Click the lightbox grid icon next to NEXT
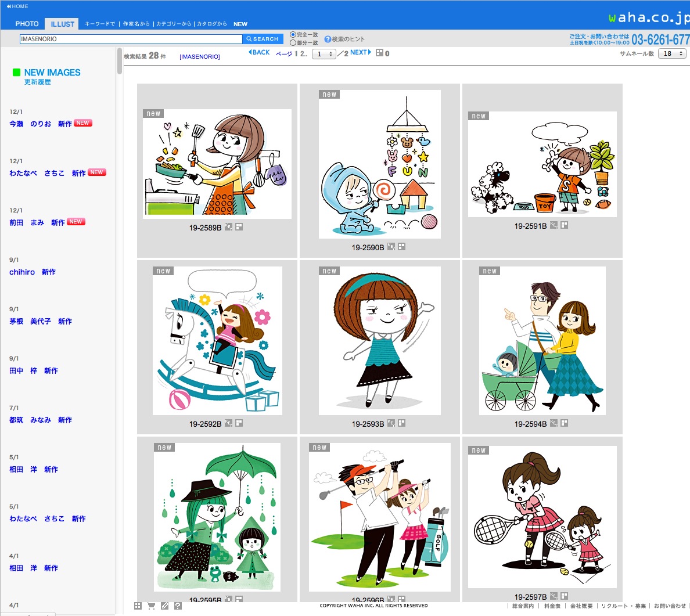Screen dimensions: 690x616 pyautogui.click(x=379, y=53)
